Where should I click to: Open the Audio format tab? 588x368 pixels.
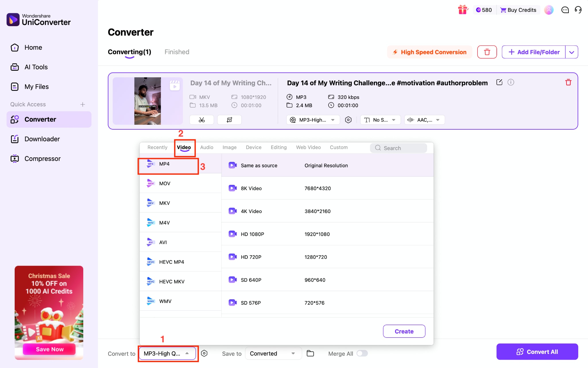pyautogui.click(x=206, y=147)
